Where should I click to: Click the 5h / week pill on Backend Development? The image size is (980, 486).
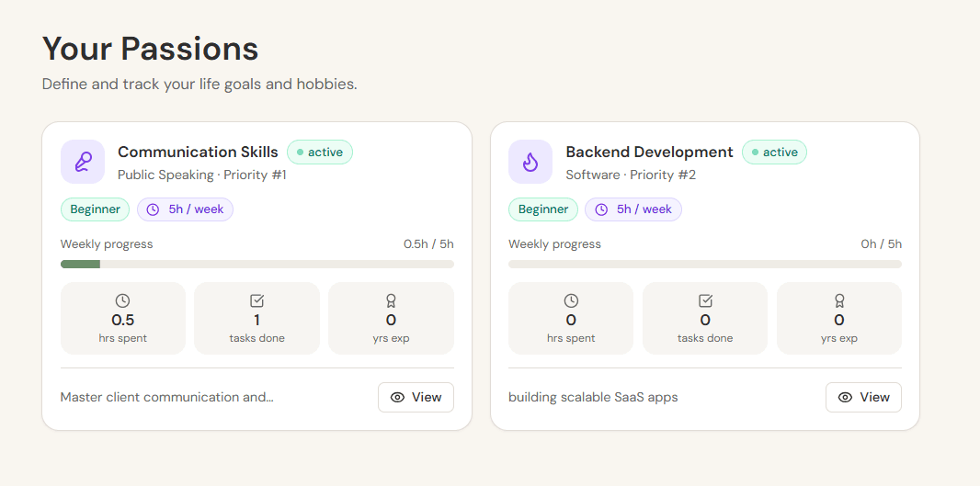pyautogui.click(x=633, y=209)
